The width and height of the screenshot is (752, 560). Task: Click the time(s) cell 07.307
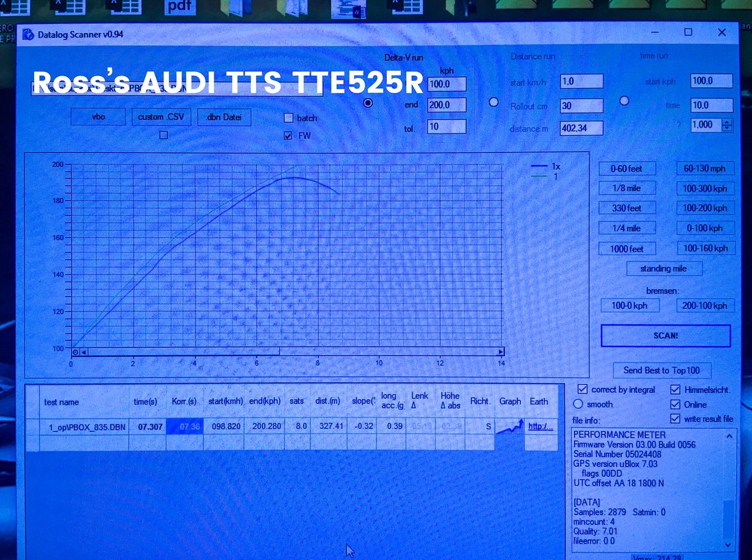tap(148, 427)
